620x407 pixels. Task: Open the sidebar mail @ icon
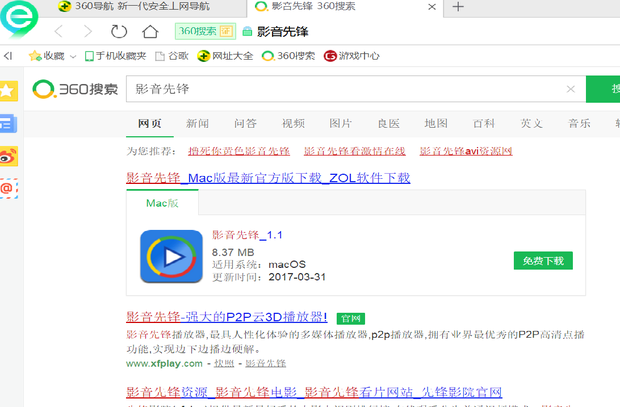pos(8,188)
